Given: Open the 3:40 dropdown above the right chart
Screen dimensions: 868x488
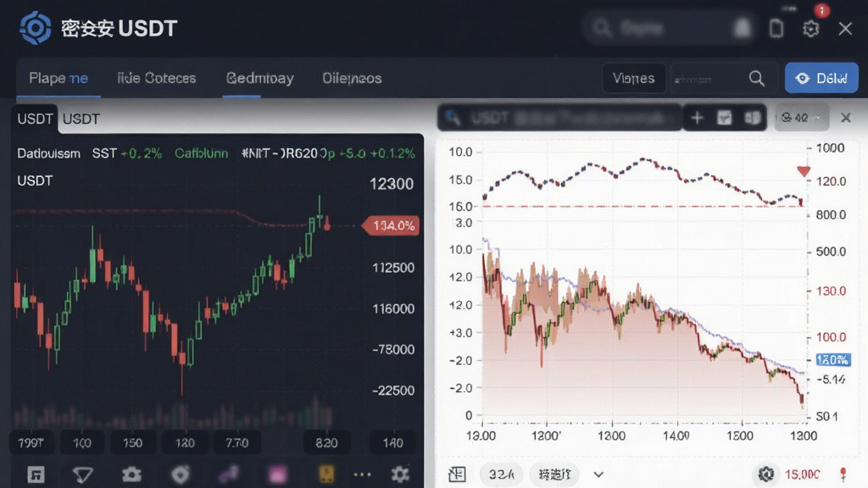Looking at the screenshot, I should [x=802, y=118].
